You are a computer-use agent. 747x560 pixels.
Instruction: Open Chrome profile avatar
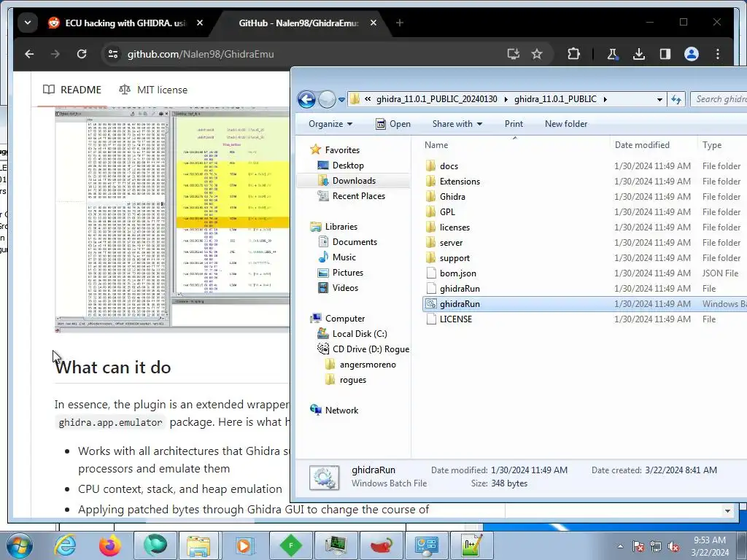coord(692,54)
